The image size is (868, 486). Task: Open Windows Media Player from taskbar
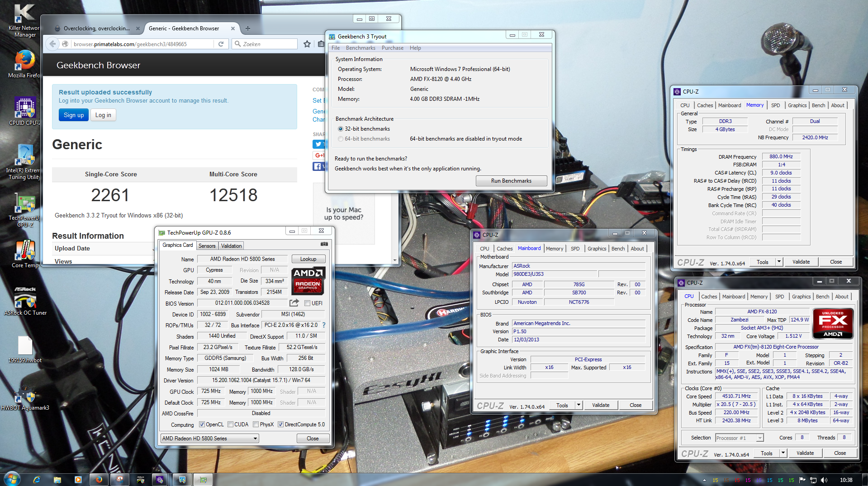click(x=78, y=480)
